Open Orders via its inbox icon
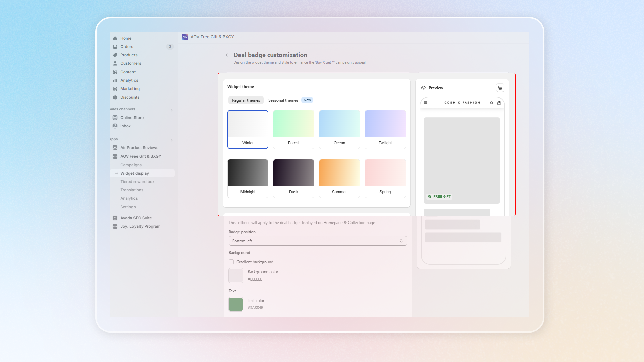644x362 pixels. tap(115, 47)
